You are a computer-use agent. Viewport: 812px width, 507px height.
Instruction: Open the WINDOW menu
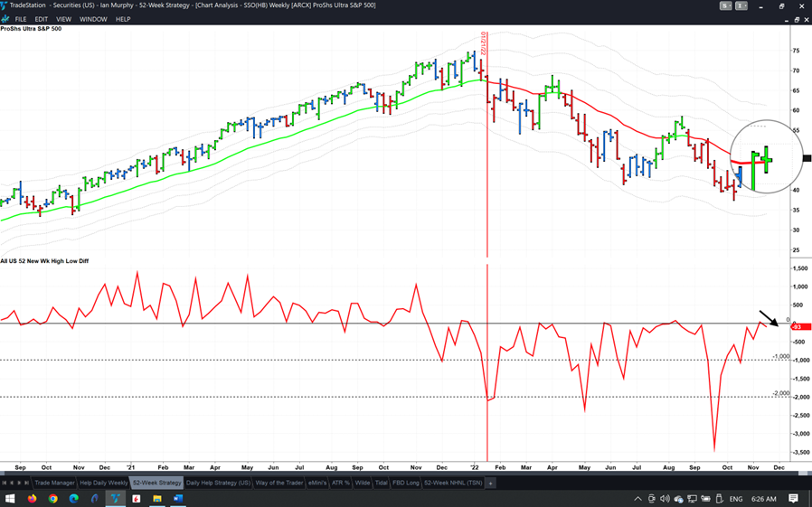pyautogui.click(x=92, y=19)
